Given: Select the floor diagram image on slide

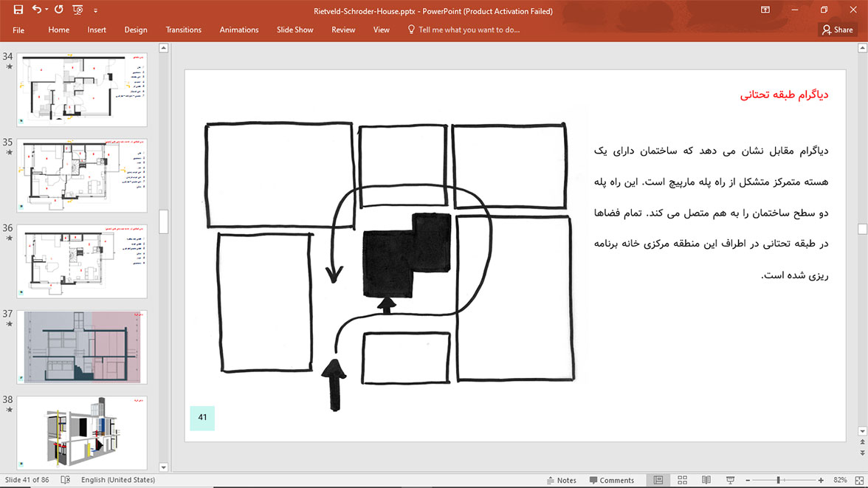Looking at the screenshot, I should pos(390,266).
